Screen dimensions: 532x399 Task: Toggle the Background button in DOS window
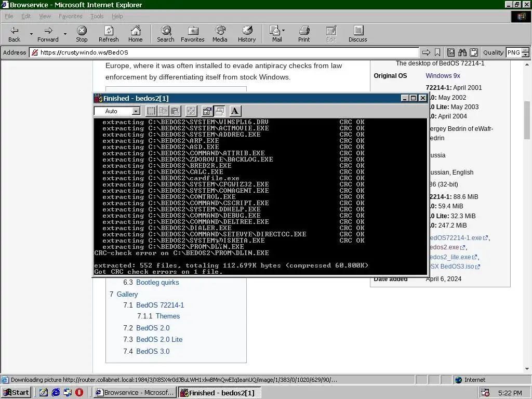click(219, 111)
